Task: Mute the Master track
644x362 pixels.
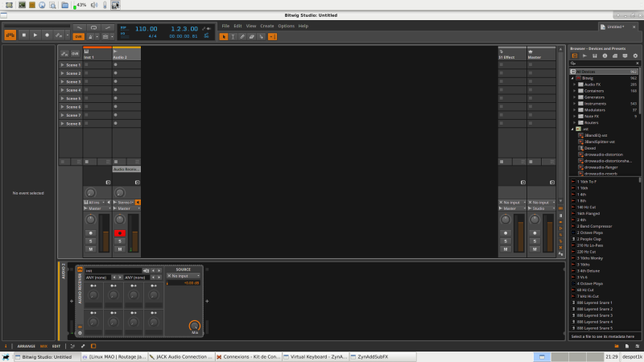Action: [535, 249]
